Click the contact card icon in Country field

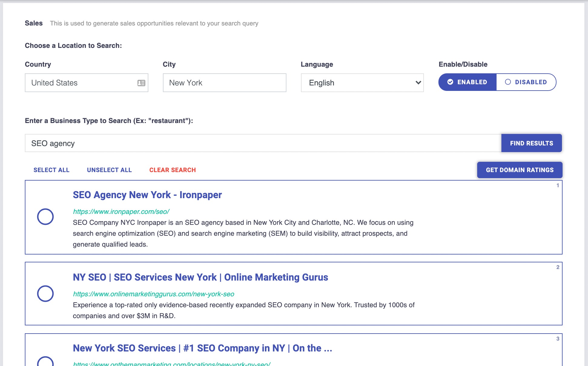[x=141, y=83]
